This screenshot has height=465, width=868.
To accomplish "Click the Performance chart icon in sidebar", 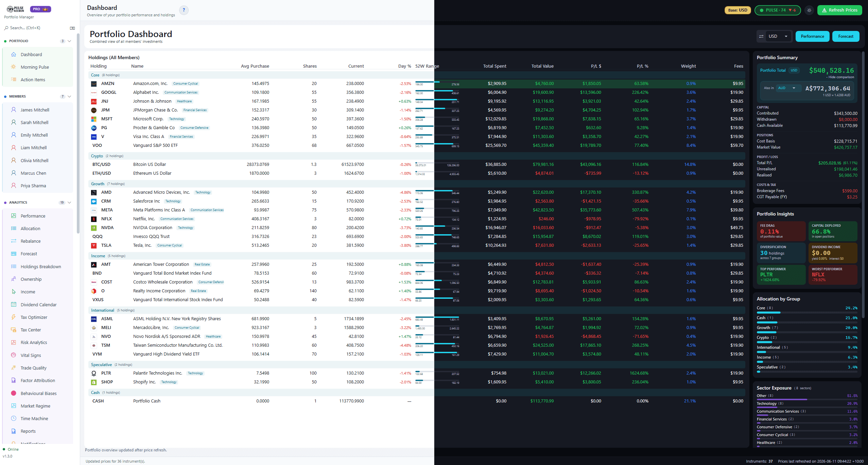I will [x=14, y=216].
